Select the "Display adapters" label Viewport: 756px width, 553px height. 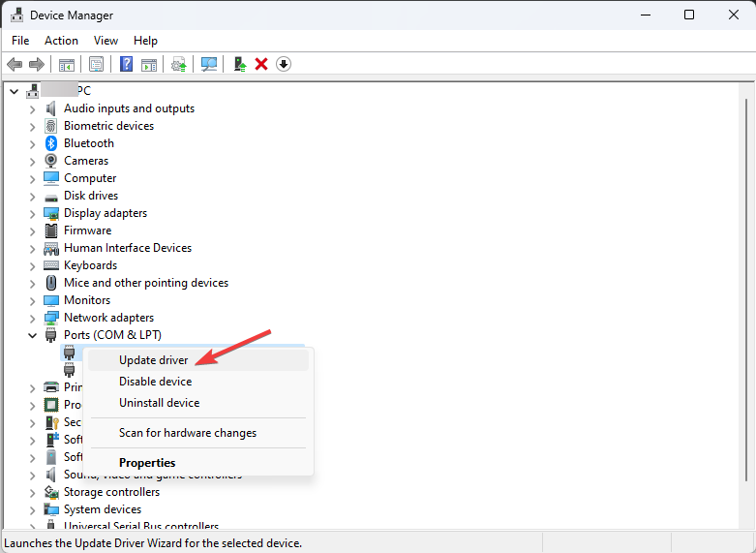[x=106, y=213]
